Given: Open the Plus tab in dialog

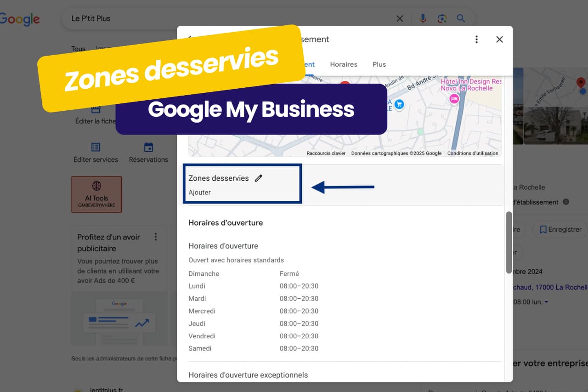Looking at the screenshot, I should click(x=379, y=64).
